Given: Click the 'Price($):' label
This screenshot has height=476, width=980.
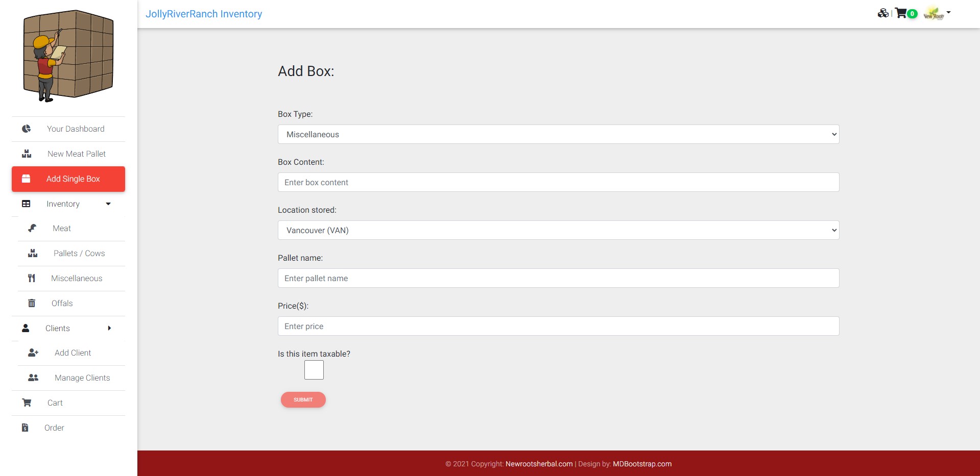Looking at the screenshot, I should tap(293, 306).
